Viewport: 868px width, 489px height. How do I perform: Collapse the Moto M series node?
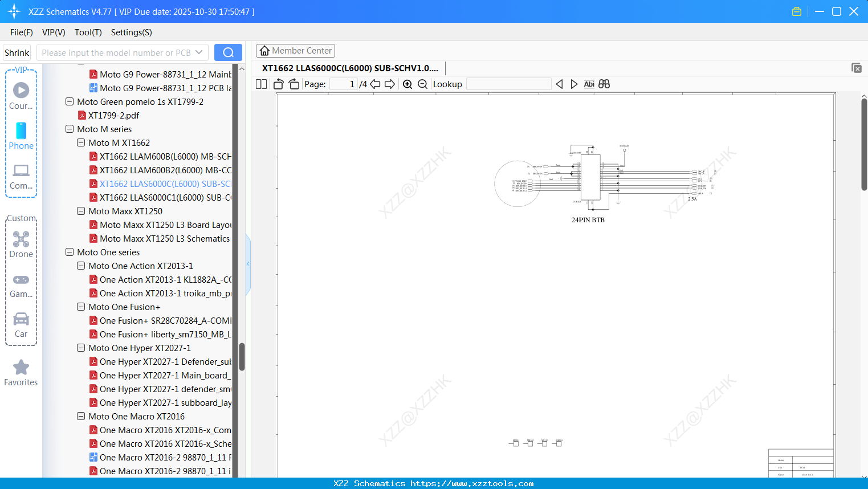tap(70, 129)
